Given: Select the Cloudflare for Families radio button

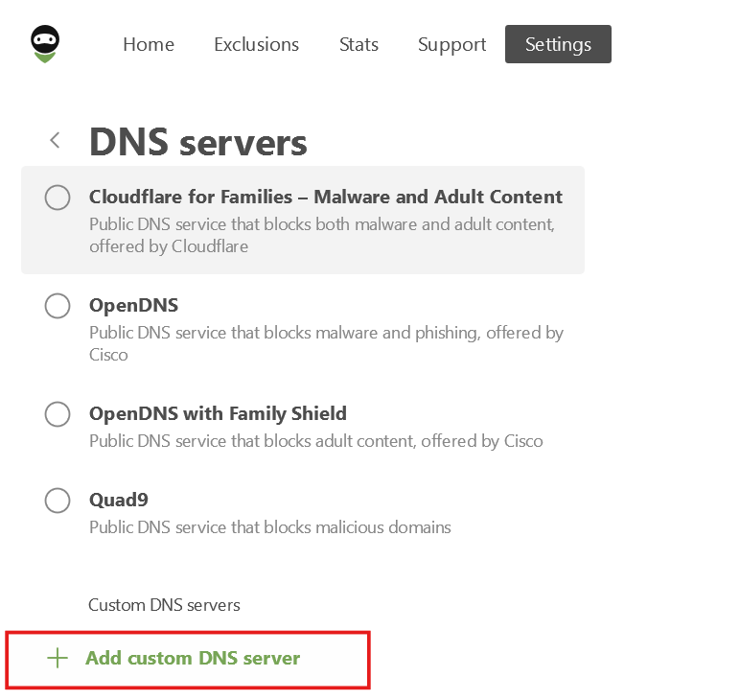Looking at the screenshot, I should pyautogui.click(x=58, y=198).
